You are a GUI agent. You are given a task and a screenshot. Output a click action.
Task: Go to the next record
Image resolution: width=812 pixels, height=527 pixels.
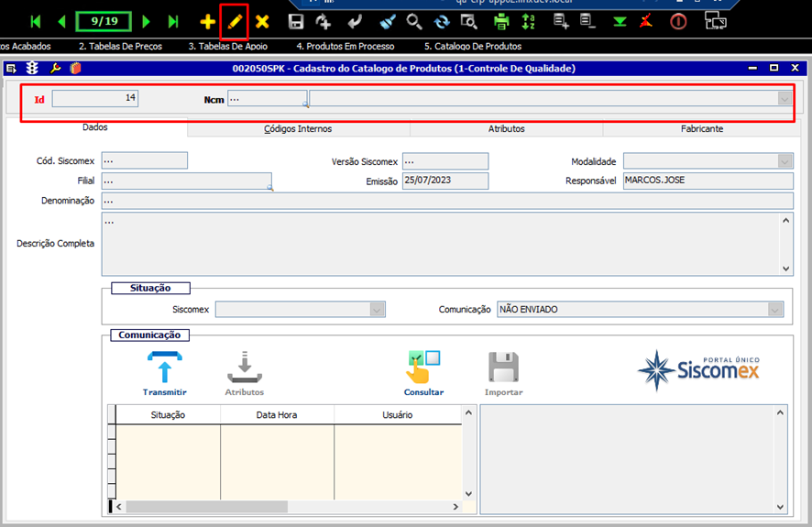click(x=146, y=22)
